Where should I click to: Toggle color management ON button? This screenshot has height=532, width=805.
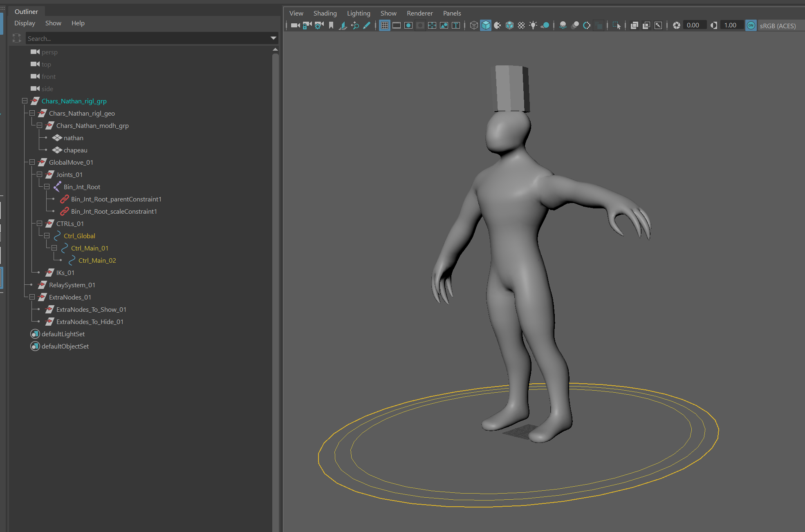751,25
